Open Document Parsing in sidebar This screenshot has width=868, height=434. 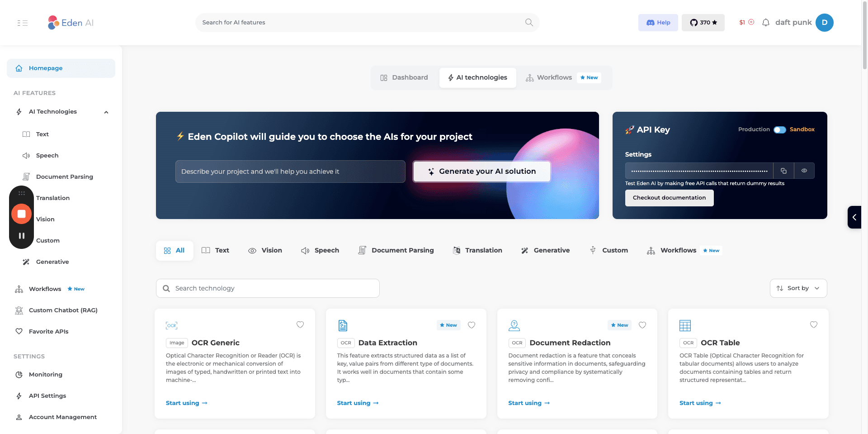coord(64,177)
